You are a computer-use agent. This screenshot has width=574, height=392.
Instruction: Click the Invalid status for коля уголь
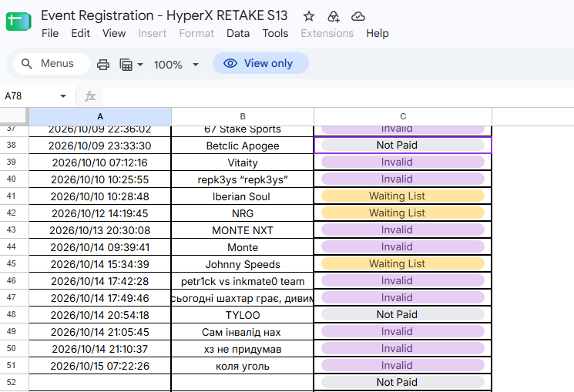tap(403, 365)
